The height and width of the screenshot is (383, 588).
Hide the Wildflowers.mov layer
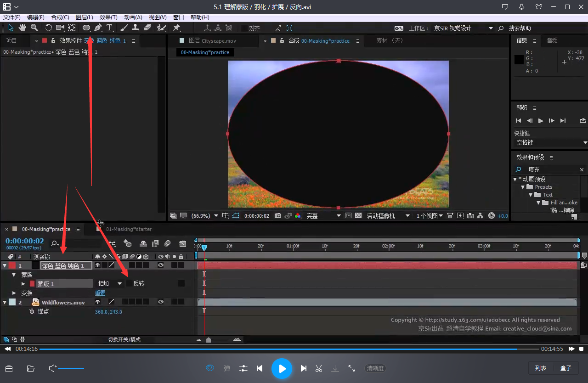161,302
